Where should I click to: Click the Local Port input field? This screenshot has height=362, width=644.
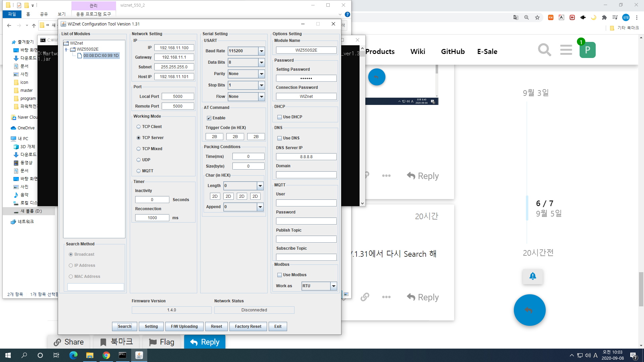[x=178, y=97]
